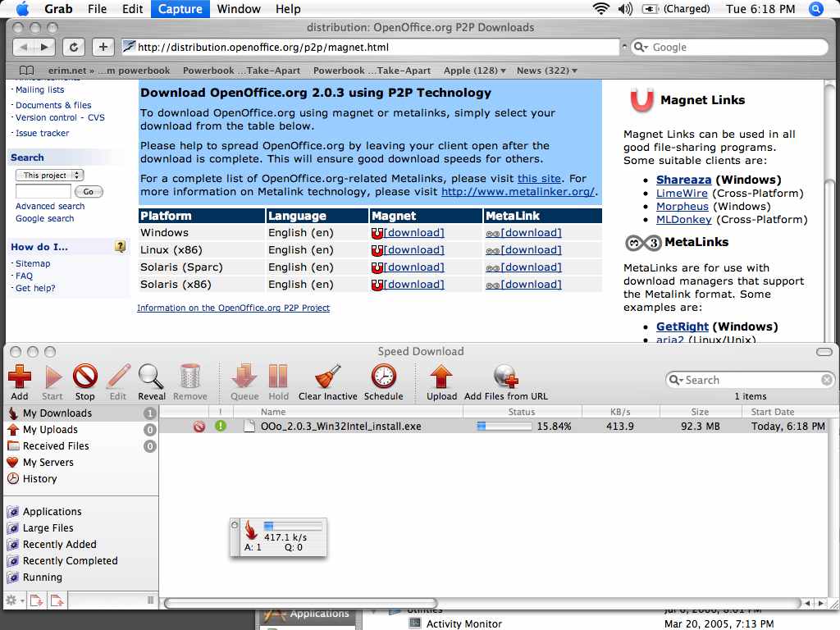
Task: Select the Large Files smart folder
Action: (x=81, y=528)
